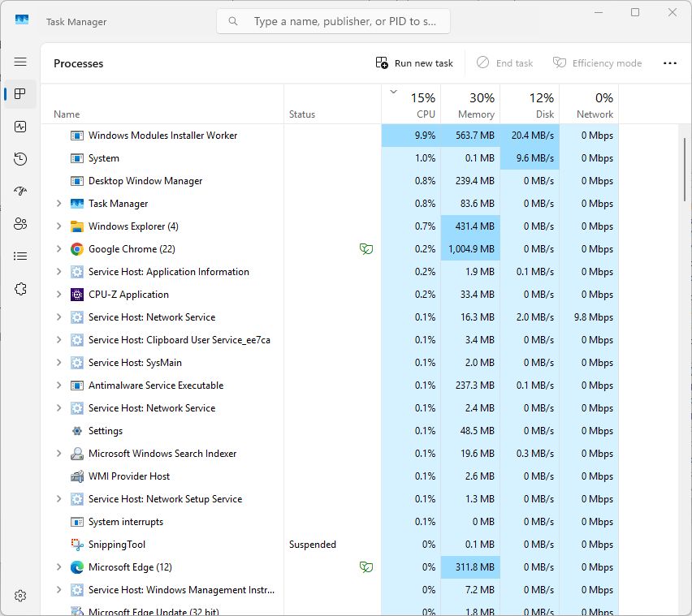Open the Users page in sidebar
Screen dimensions: 692x616
[x=20, y=224]
